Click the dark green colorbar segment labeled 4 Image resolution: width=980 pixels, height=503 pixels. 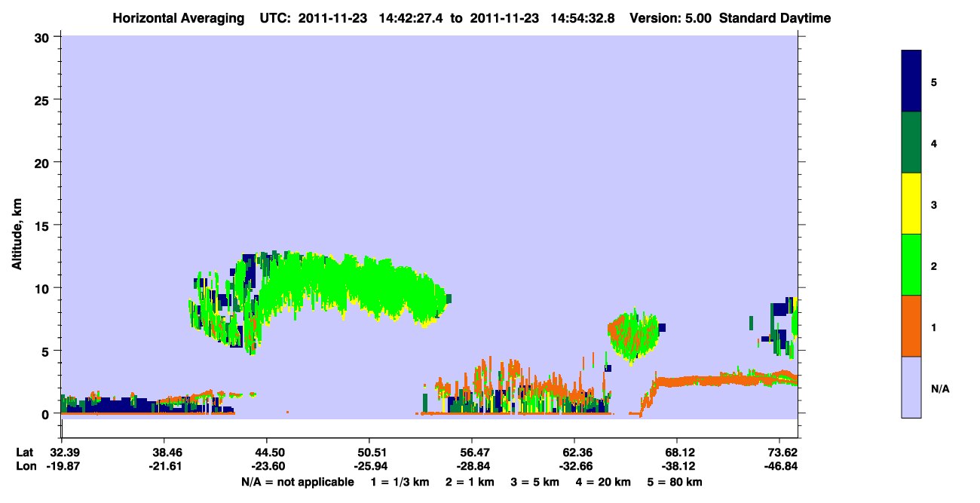click(911, 143)
